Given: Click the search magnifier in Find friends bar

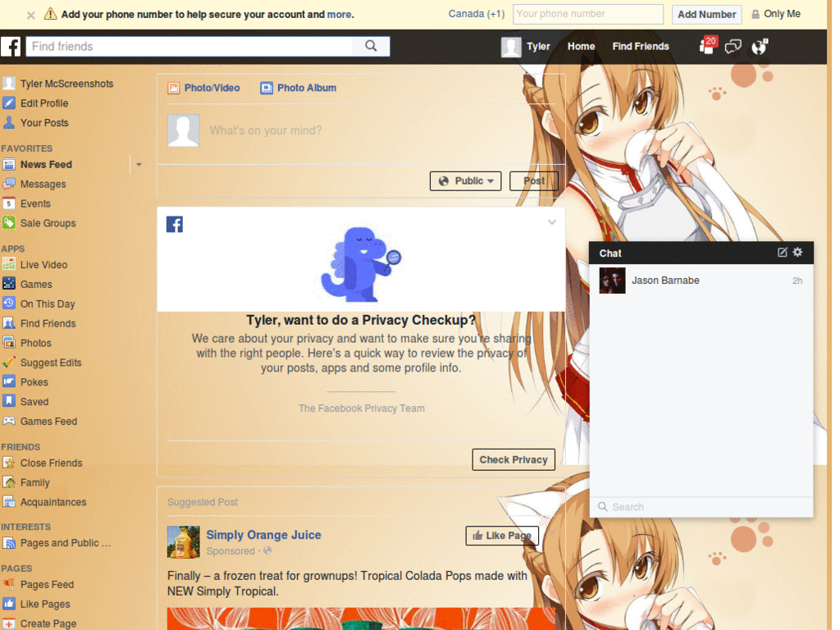Looking at the screenshot, I should [371, 47].
